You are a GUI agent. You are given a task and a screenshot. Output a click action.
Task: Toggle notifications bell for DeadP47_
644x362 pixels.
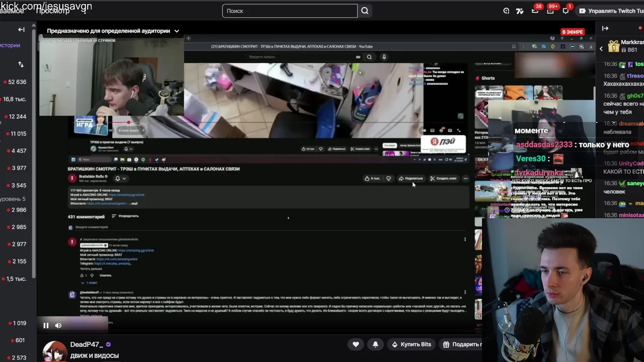click(x=375, y=344)
